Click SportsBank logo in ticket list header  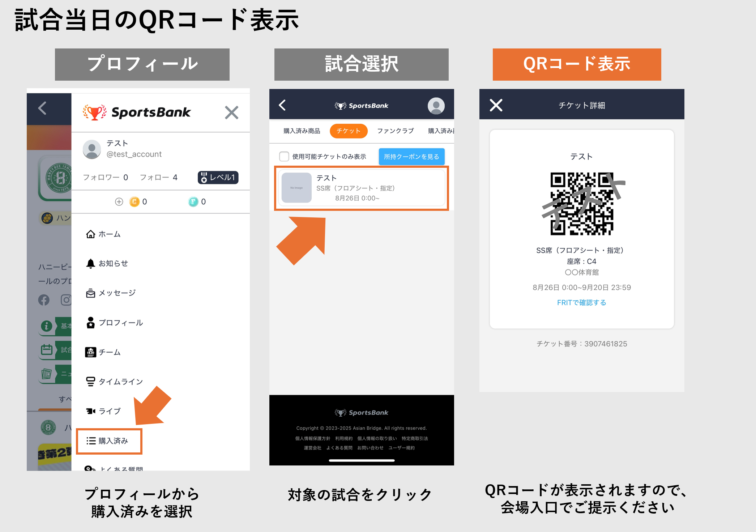point(362,106)
